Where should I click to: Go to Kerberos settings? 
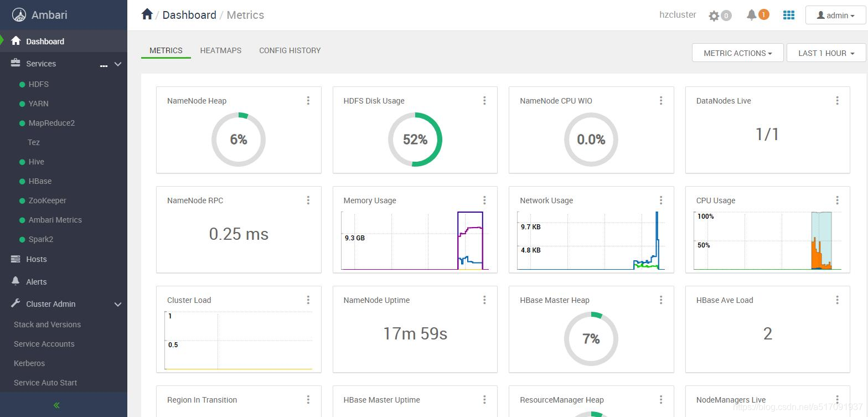pyautogui.click(x=29, y=363)
